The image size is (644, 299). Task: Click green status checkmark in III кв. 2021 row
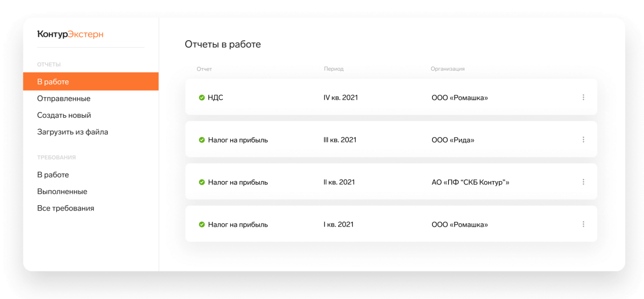[202, 140]
